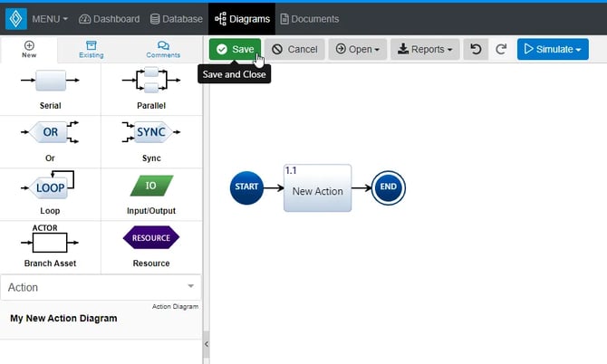
Task: Select the Branch Asset actor icon
Action: coord(50,239)
